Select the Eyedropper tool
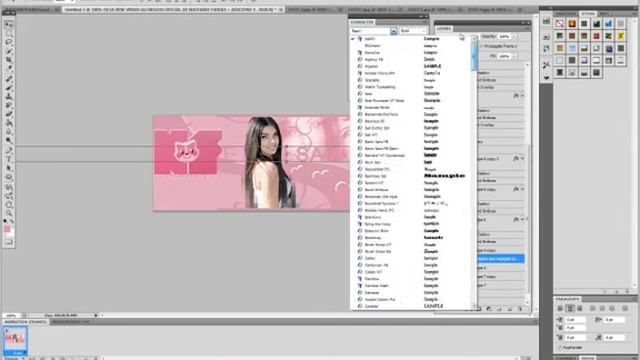Image resolution: width=640 pixels, height=360 pixels. point(9,68)
